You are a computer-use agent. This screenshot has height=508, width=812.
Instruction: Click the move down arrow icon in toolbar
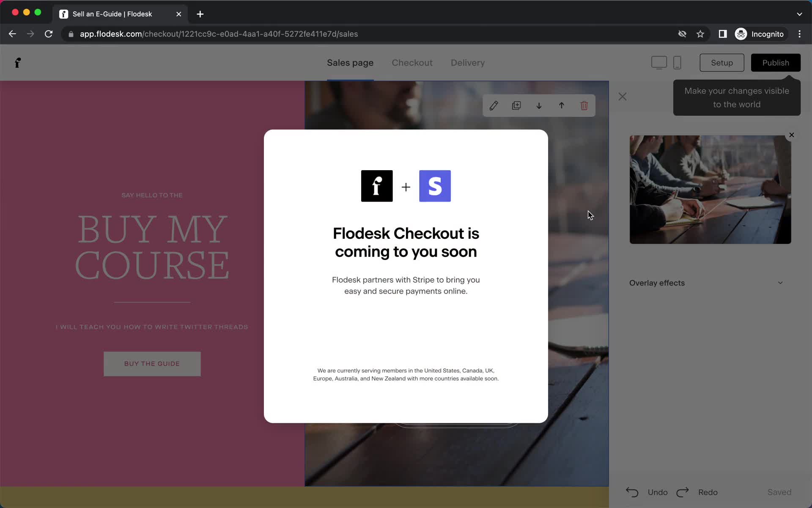(538, 105)
